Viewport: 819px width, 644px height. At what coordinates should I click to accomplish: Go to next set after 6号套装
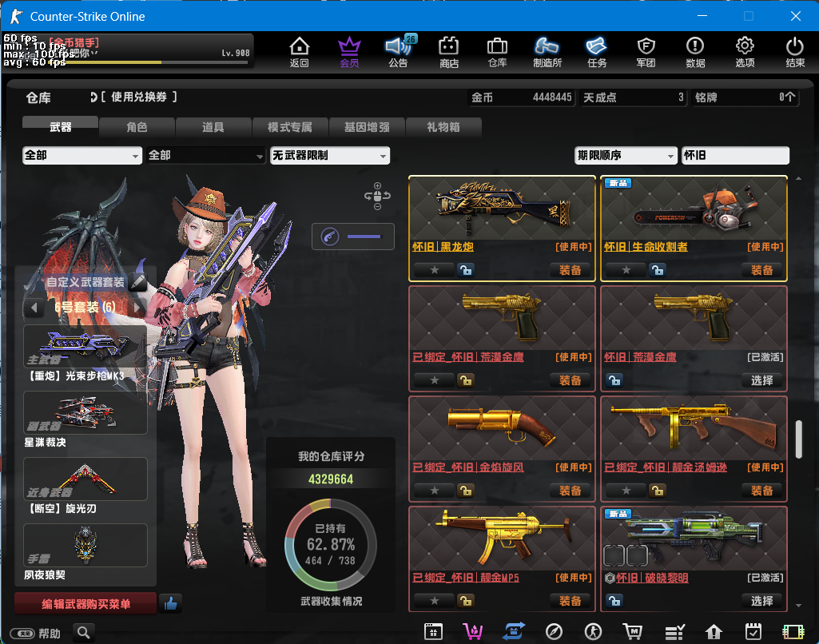point(137,307)
